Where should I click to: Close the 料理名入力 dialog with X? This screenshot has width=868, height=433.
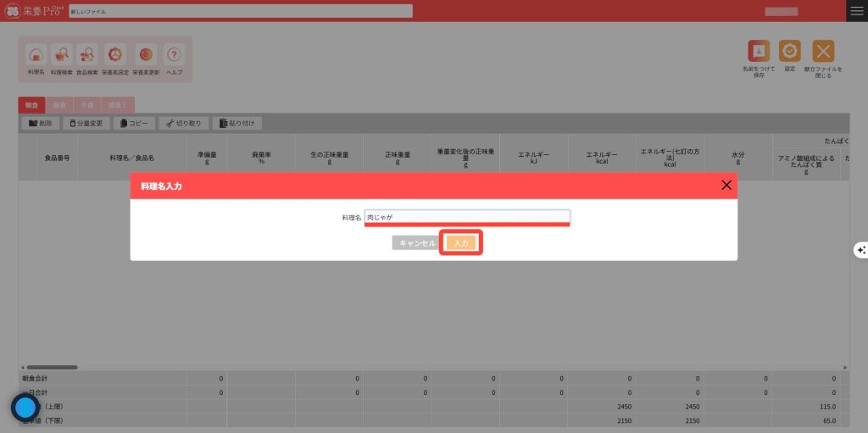point(726,185)
